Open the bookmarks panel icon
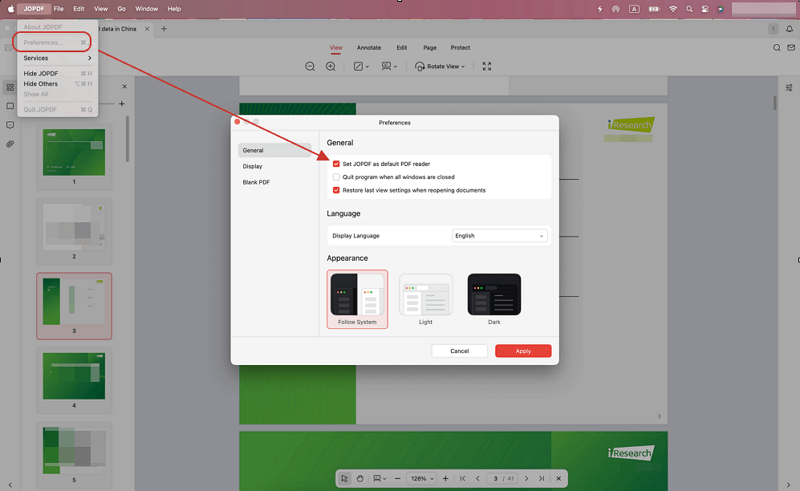The image size is (800, 491). [10, 106]
